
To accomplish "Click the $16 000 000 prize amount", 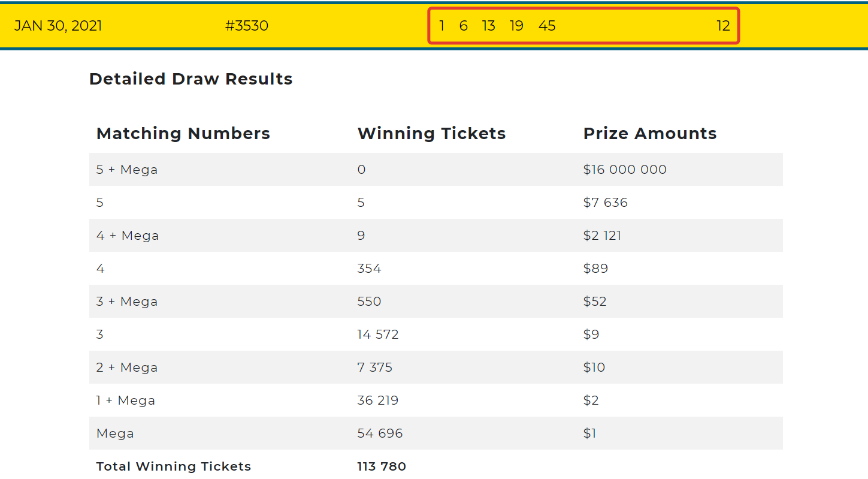I will (625, 170).
